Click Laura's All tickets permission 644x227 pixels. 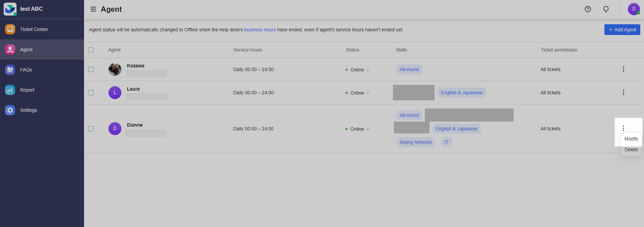550,93
